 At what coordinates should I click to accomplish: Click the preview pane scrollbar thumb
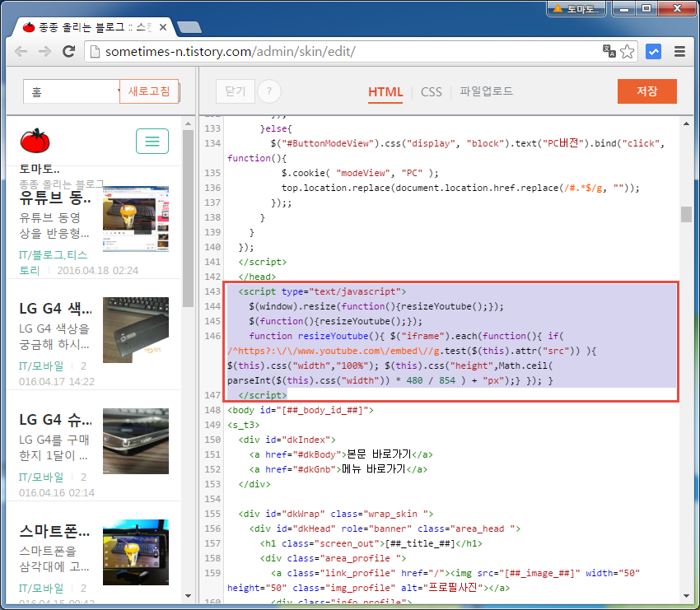188,218
